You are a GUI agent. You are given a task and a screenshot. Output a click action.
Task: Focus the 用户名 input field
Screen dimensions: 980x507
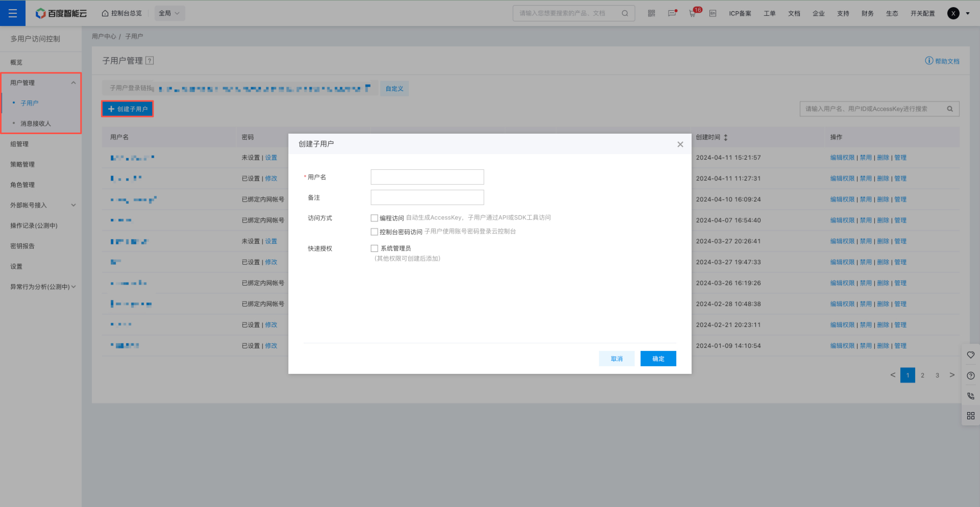[x=427, y=177]
